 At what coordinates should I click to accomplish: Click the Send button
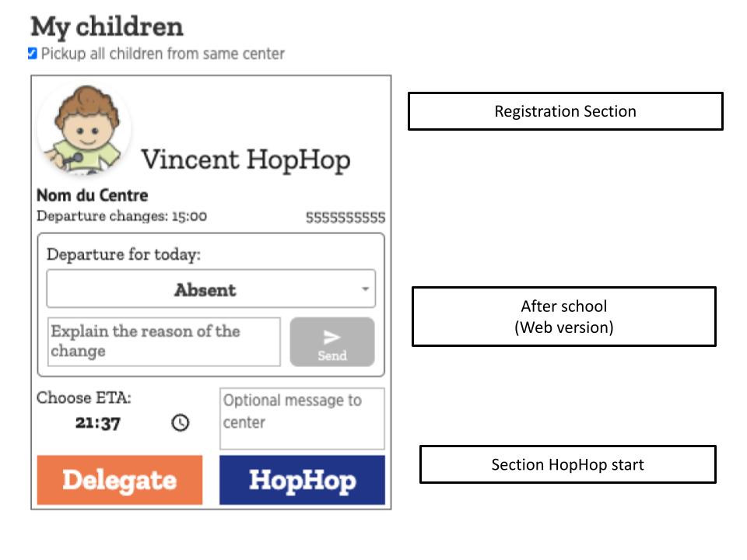coord(332,342)
